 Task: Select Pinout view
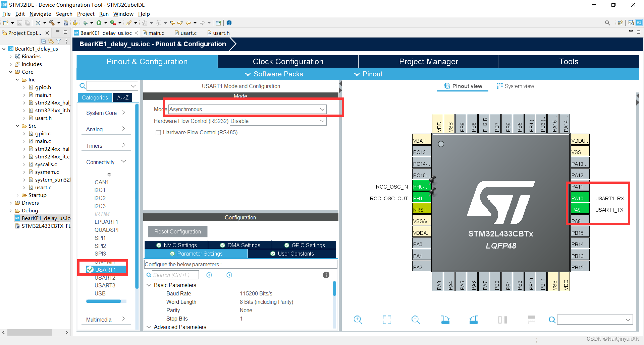click(x=463, y=86)
